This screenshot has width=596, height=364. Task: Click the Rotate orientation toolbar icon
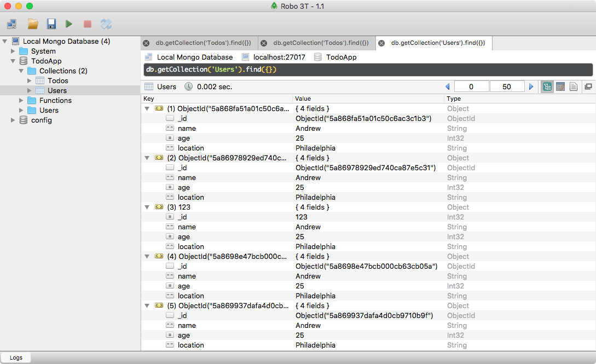tap(106, 24)
